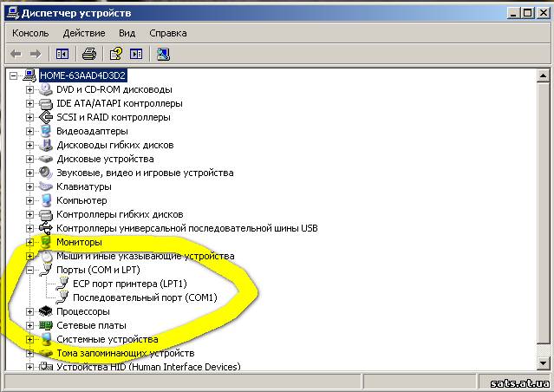
Task: Click the vertical scrollbar thumb
Action: click(543, 212)
